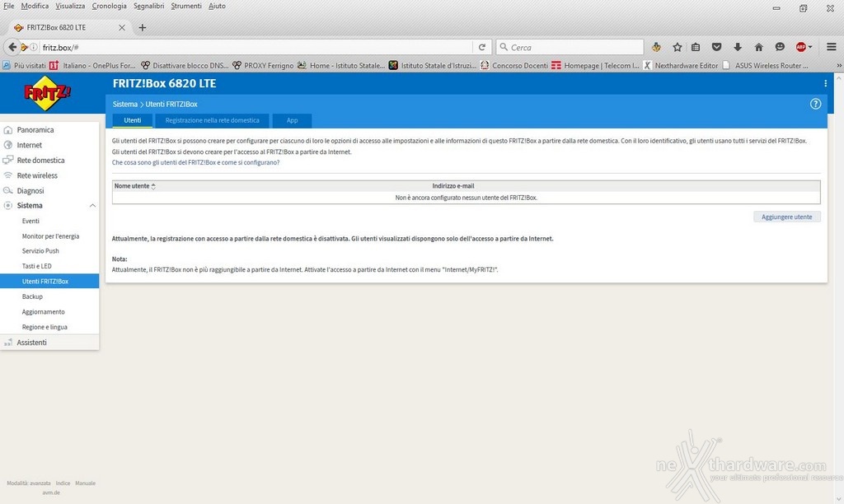Click the Panoramica house icon
Image resolution: width=844 pixels, height=504 pixels.
point(8,129)
